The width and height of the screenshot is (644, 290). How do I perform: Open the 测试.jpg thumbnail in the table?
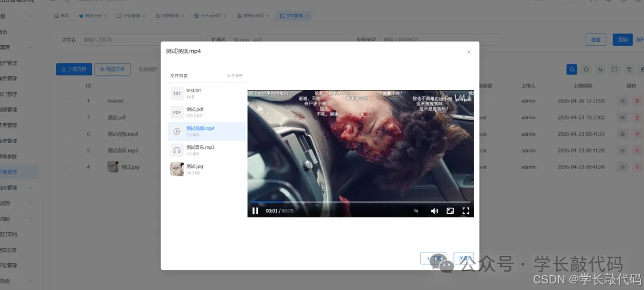click(113, 167)
